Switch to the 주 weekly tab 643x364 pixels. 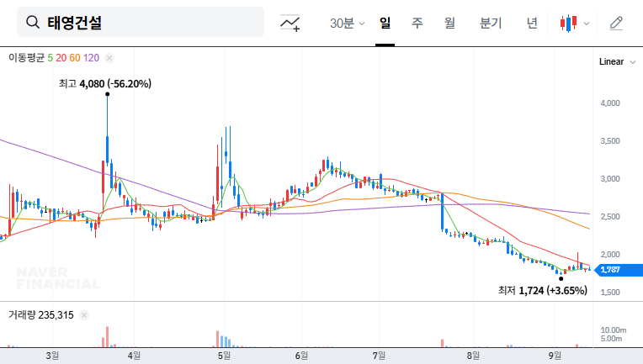point(417,23)
